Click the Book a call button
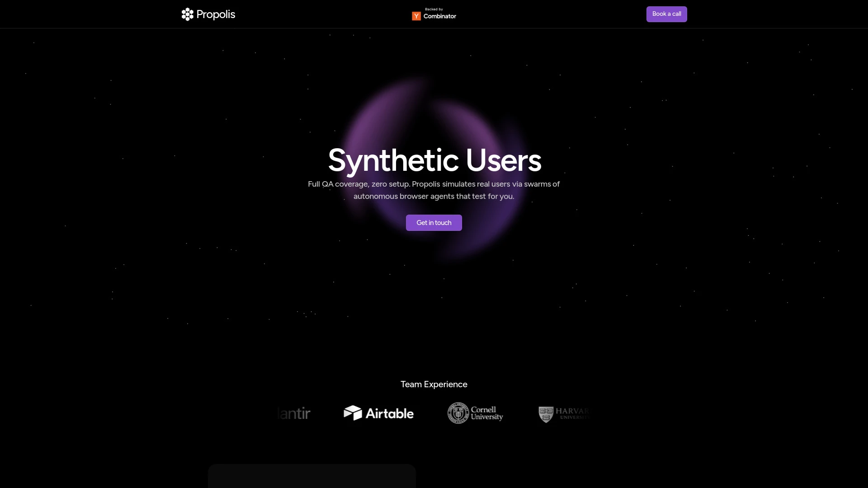This screenshot has width=868, height=488. tap(666, 14)
